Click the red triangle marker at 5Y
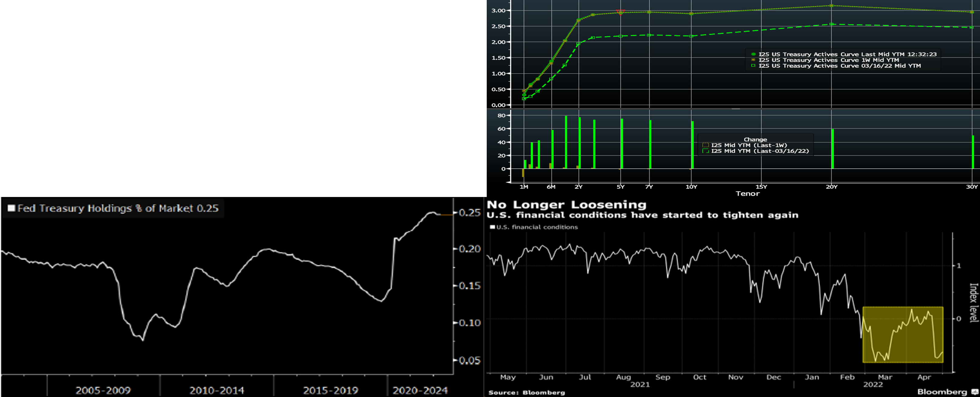The image size is (980, 397). pos(620,12)
